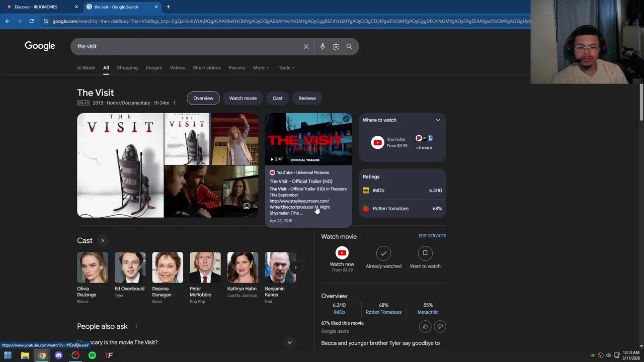
Task: Close the Google Search browser tab
Action: point(156,7)
